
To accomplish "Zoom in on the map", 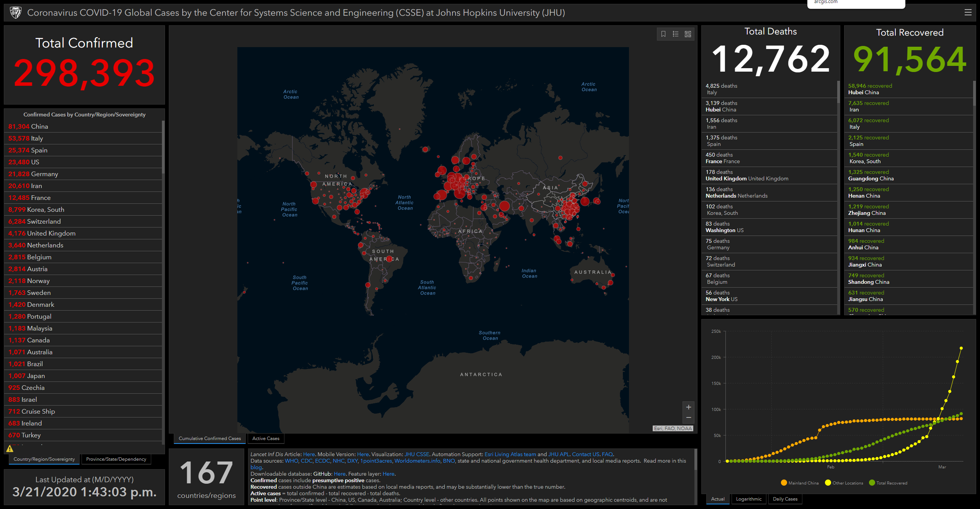I will pyautogui.click(x=688, y=407).
